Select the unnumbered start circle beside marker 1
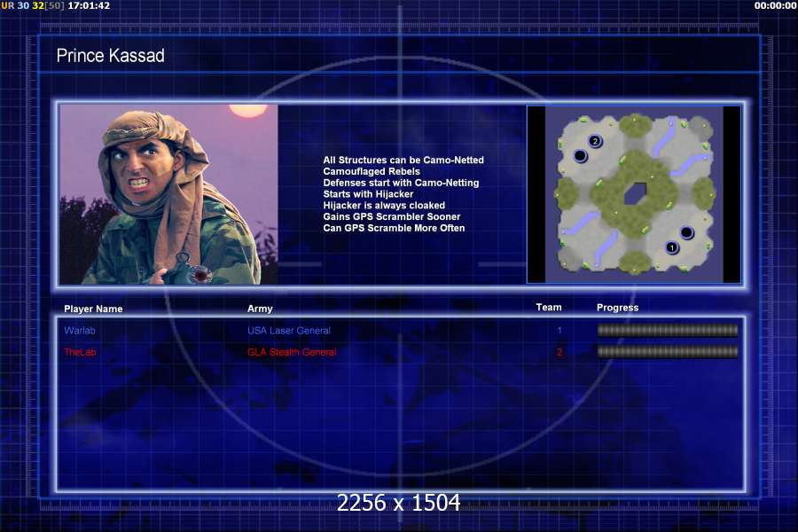 tap(687, 233)
